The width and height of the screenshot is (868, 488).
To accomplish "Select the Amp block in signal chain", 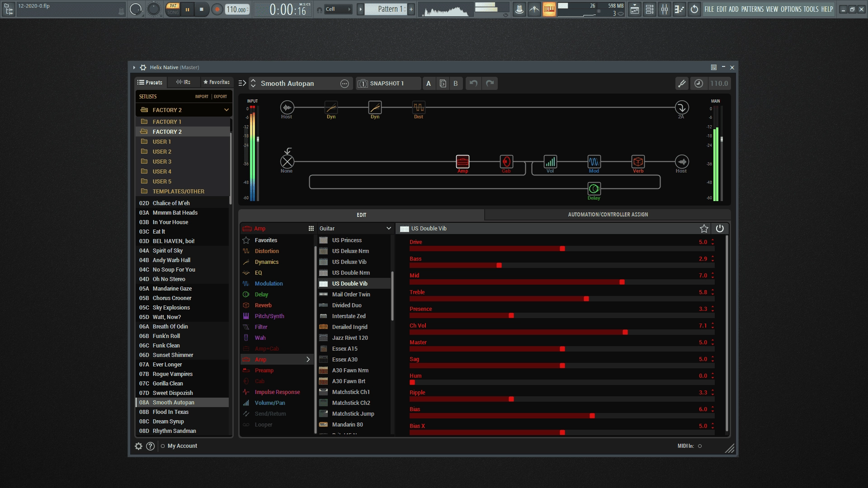I will (462, 161).
